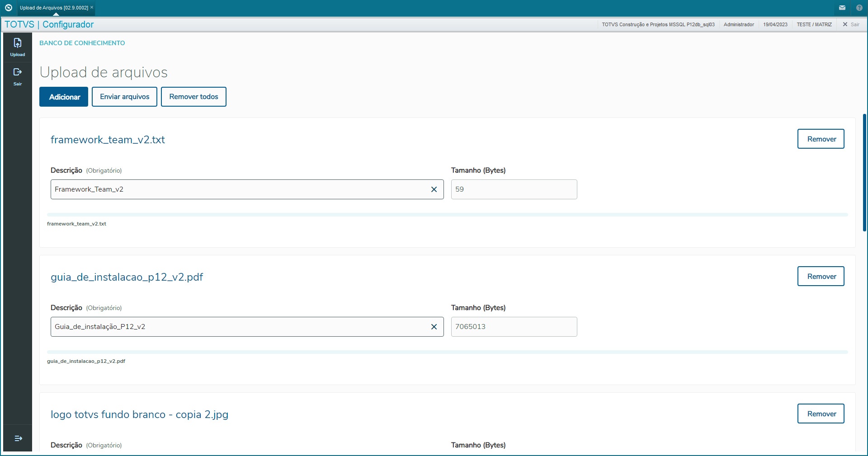Click the vertical scrollbar of the file list

pos(864,173)
